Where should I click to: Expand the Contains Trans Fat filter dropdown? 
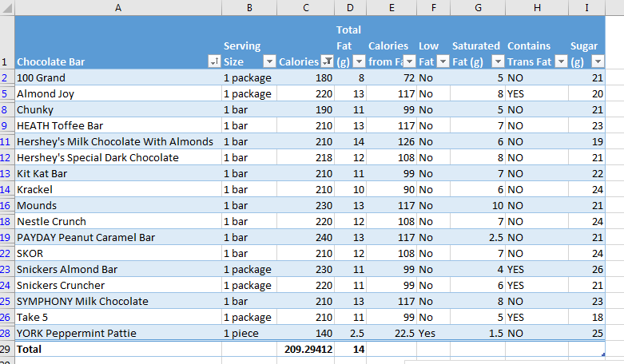tap(560, 61)
